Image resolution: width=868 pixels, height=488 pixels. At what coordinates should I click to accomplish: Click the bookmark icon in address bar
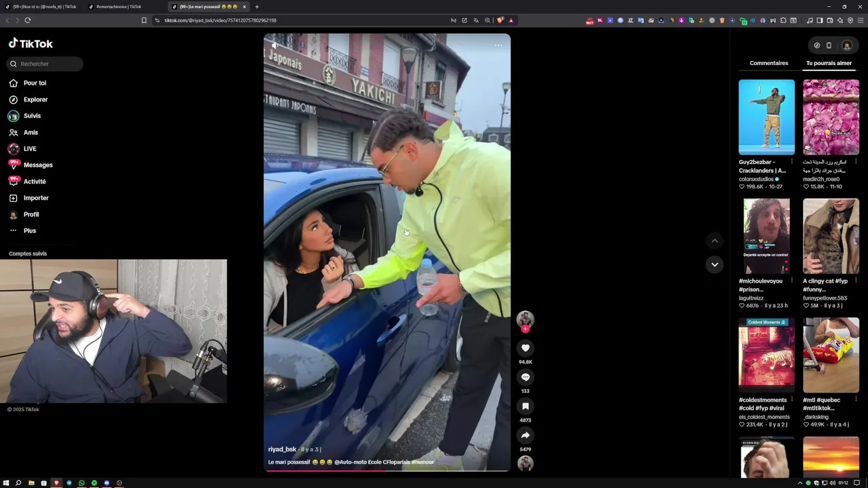coord(144,20)
